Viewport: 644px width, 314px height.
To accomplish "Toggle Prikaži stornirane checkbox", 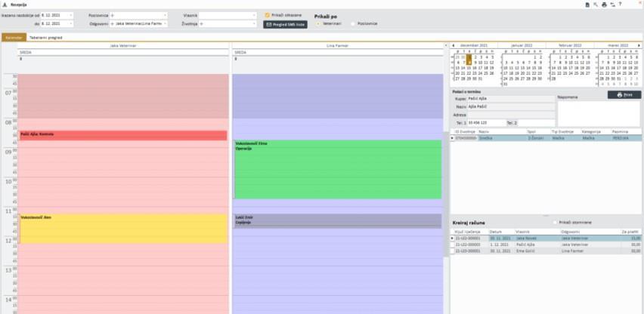I will pyautogui.click(x=555, y=222).
